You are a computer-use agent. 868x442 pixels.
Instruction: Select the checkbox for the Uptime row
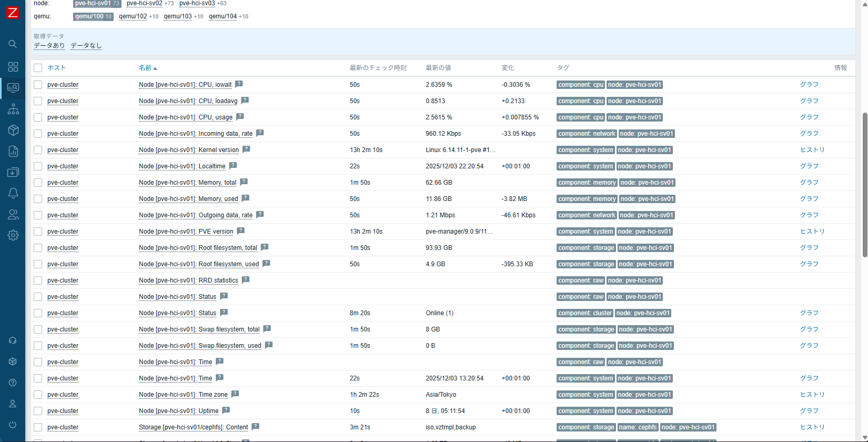[x=38, y=411]
